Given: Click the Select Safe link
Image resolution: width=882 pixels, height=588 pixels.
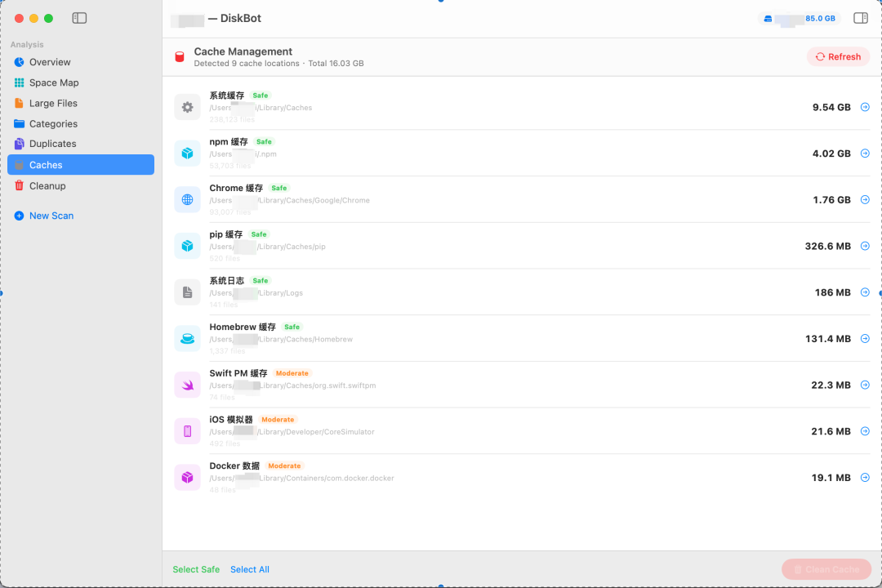Looking at the screenshot, I should [196, 569].
